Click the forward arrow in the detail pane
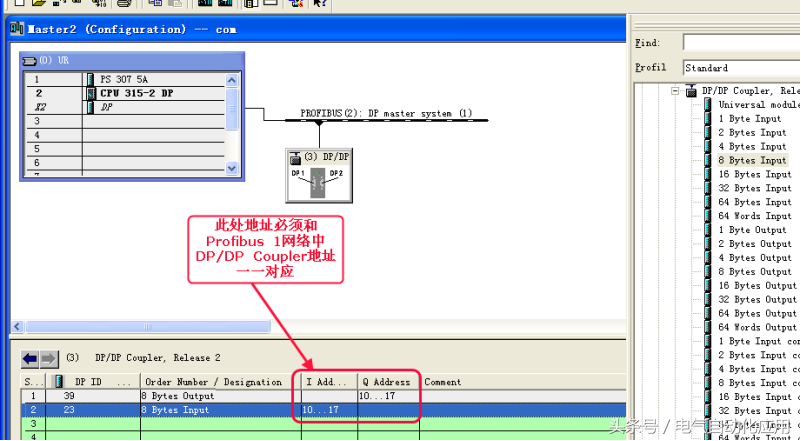 pyautogui.click(x=49, y=359)
